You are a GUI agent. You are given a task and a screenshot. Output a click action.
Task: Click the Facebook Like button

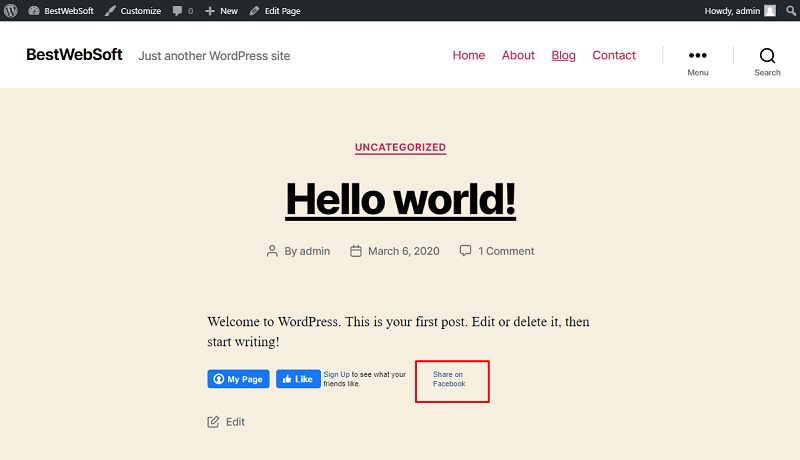(x=298, y=379)
